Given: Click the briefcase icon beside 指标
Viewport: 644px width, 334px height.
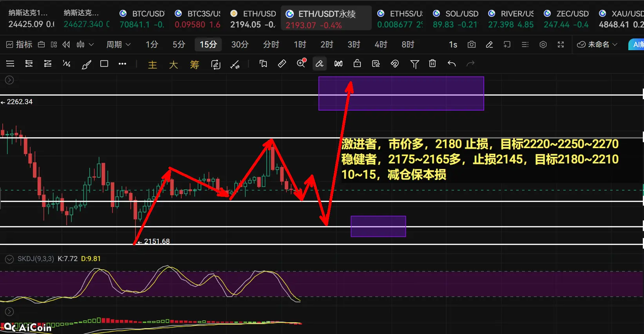Looking at the screenshot, I should point(41,45).
